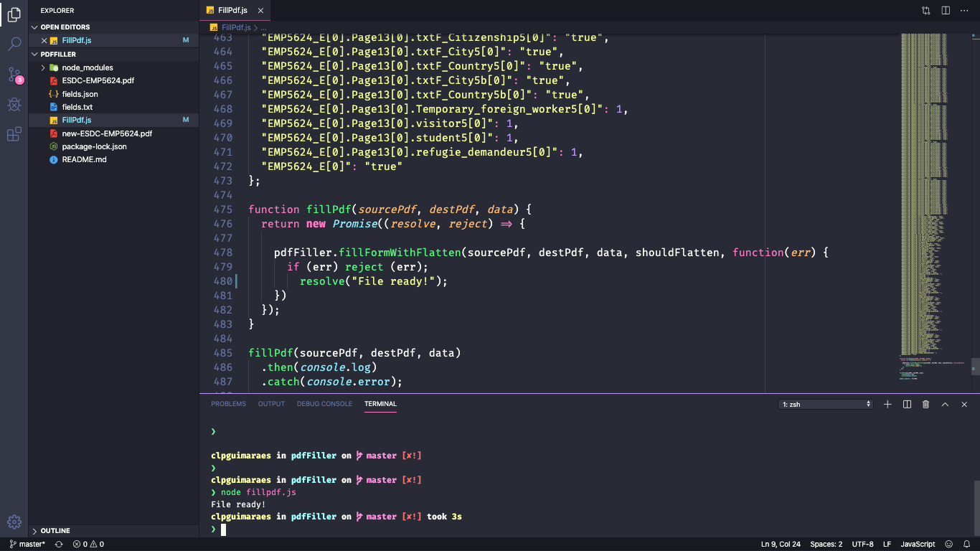Open the Extensions view
Image resolution: width=980 pixels, height=551 pixels.
14,134
